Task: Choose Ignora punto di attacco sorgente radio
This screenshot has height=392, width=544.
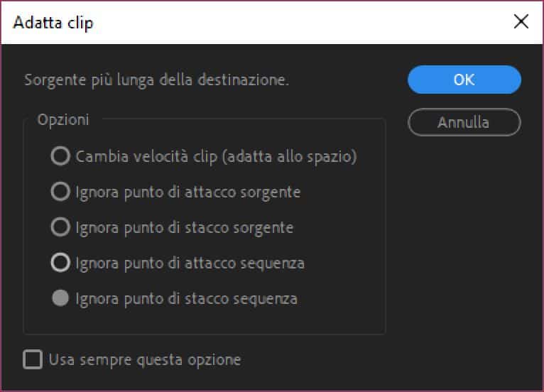Action: tap(60, 192)
